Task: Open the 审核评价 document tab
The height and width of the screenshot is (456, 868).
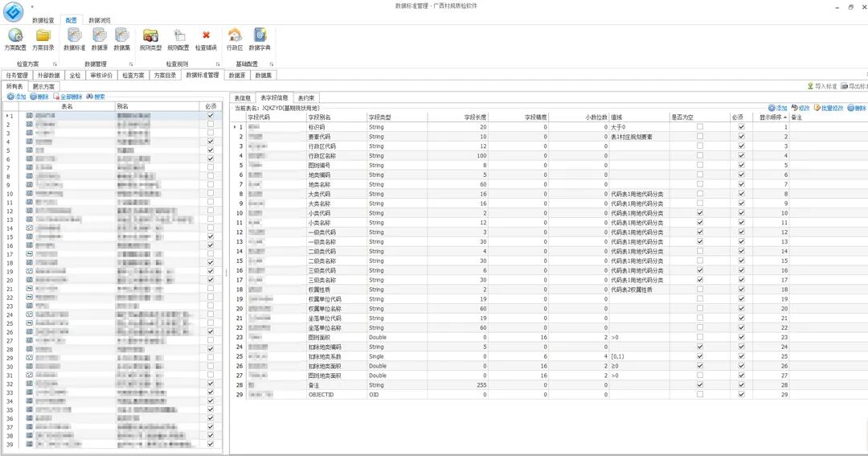Action: [101, 76]
